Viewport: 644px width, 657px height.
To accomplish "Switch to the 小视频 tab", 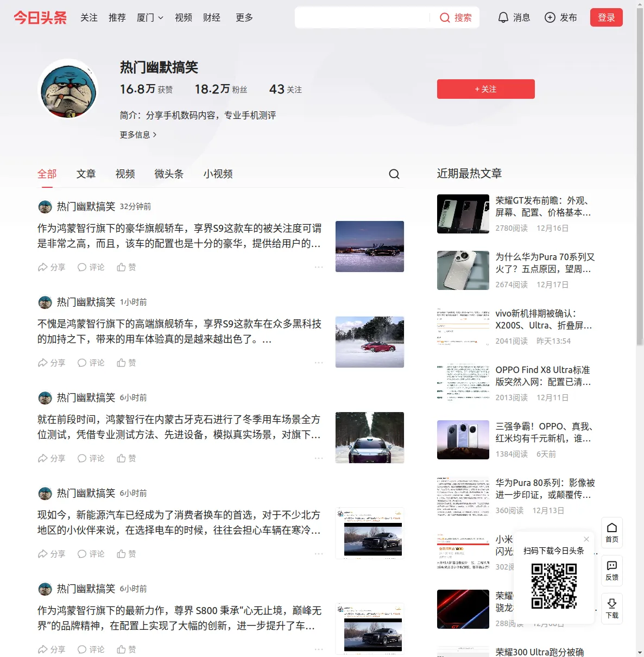I will tap(218, 174).
